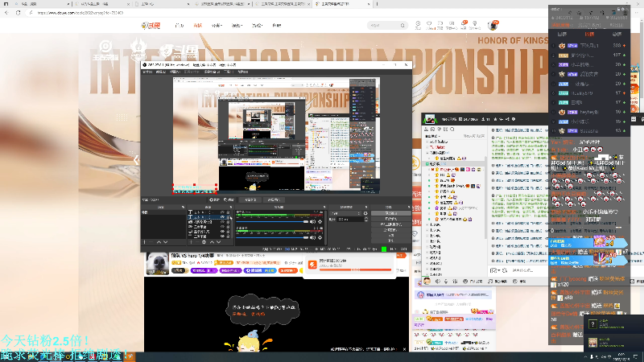Viewport: 644px width, 362px height.
Task: Move selected source up in Sources panel
Action: point(212,242)
